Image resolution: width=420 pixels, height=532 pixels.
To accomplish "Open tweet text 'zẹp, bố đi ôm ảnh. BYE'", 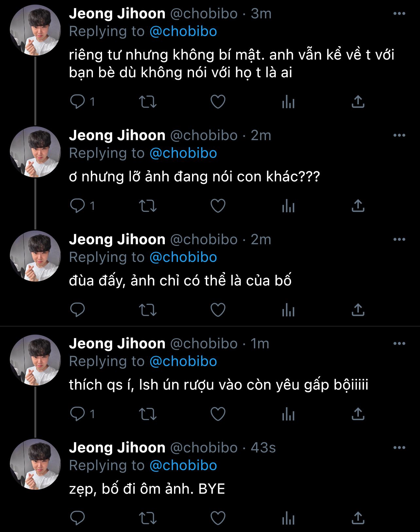I will [x=147, y=489].
